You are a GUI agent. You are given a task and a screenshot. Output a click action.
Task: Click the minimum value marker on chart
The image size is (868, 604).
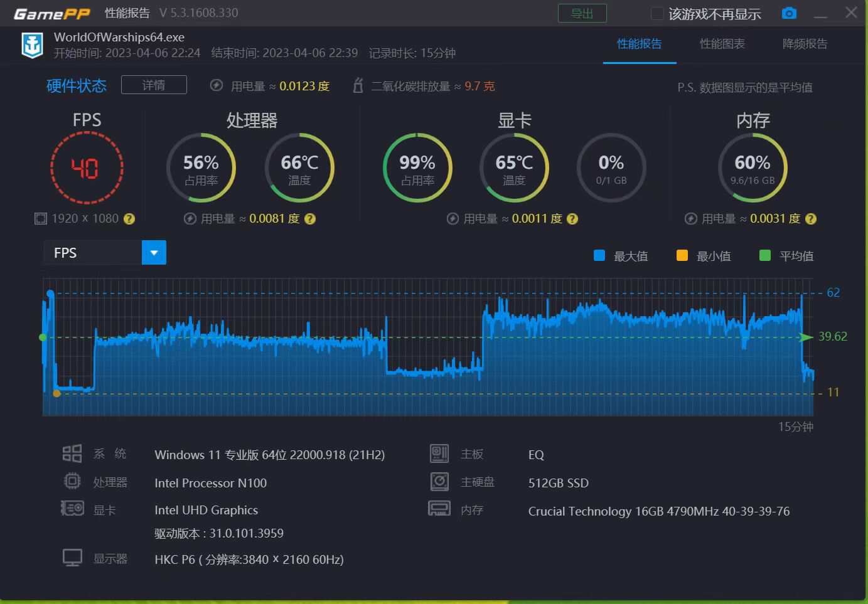tap(56, 393)
